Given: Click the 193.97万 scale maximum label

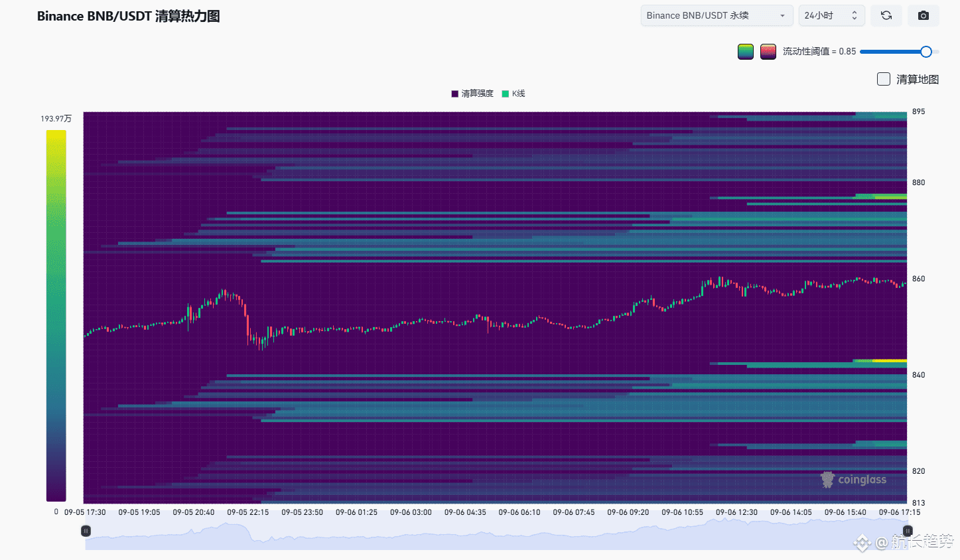Looking at the screenshot, I should coord(56,119).
